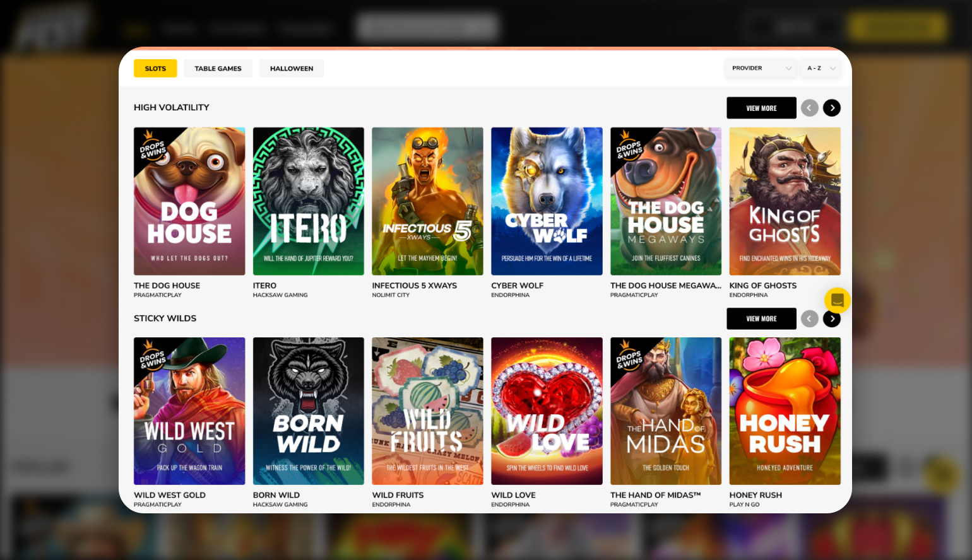
Task: Click PLAY N GO provider label
Action: [x=744, y=505]
